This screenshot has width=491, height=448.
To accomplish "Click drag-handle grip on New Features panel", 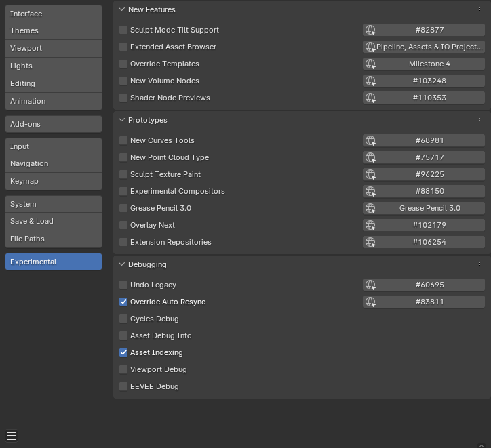I will click(x=482, y=9).
